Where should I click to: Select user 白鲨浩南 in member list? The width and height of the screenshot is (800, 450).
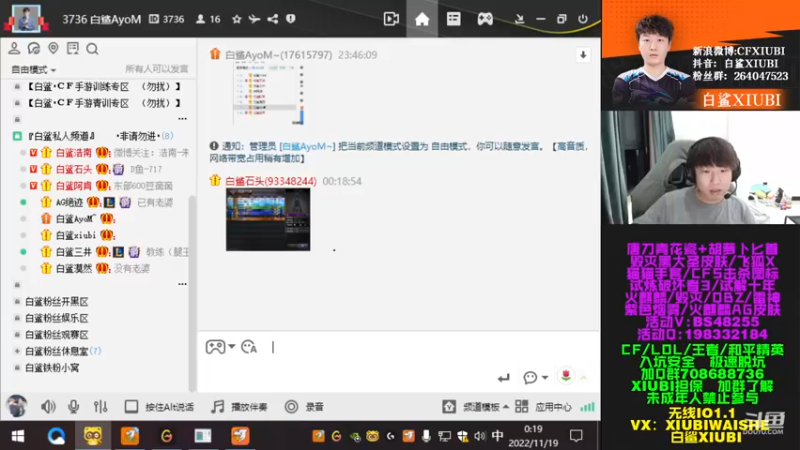point(74,153)
